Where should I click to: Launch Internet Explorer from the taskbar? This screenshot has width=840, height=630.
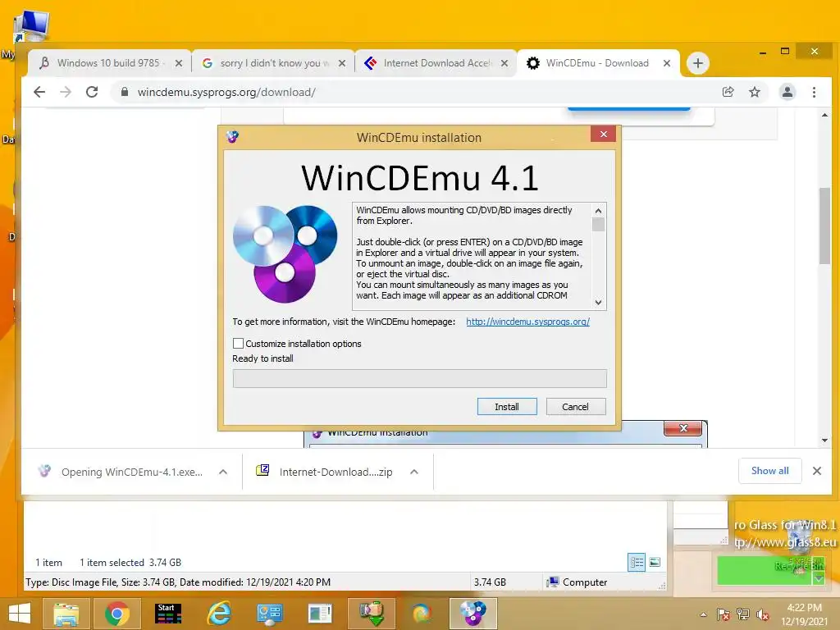coord(218,614)
